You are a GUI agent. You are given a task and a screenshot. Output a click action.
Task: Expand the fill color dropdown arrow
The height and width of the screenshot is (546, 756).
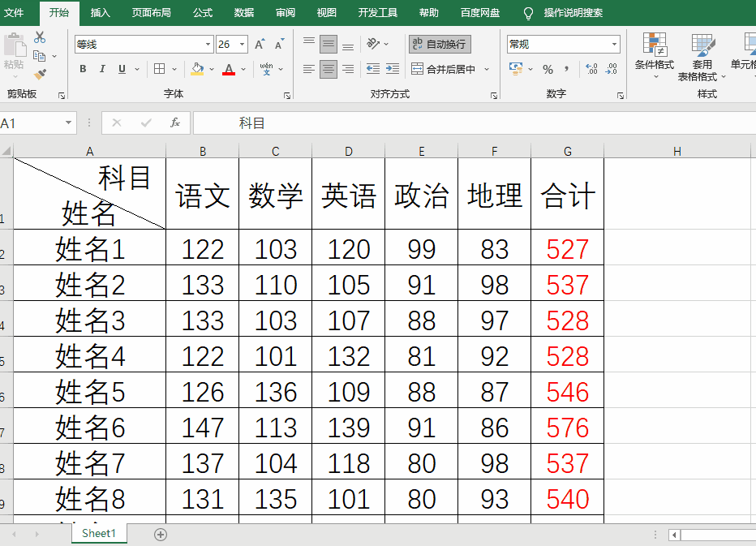[212, 69]
